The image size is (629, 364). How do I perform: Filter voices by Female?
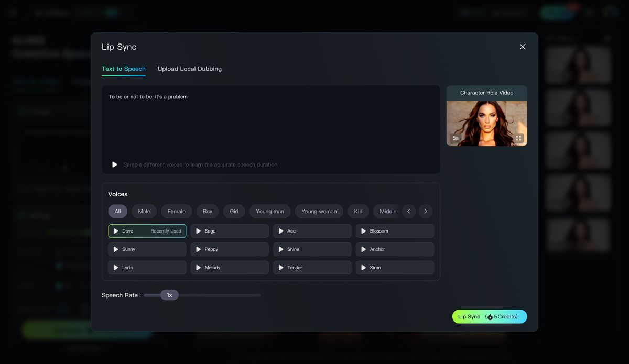[x=177, y=211]
